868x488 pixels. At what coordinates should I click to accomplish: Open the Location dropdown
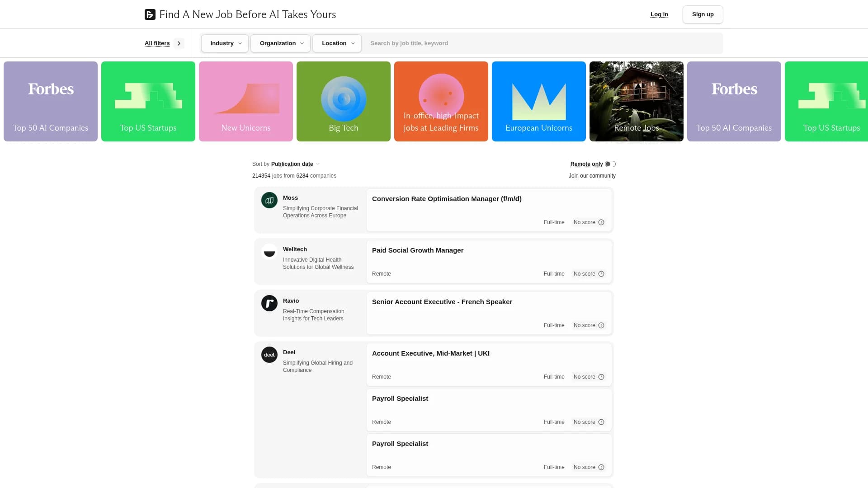pyautogui.click(x=337, y=43)
